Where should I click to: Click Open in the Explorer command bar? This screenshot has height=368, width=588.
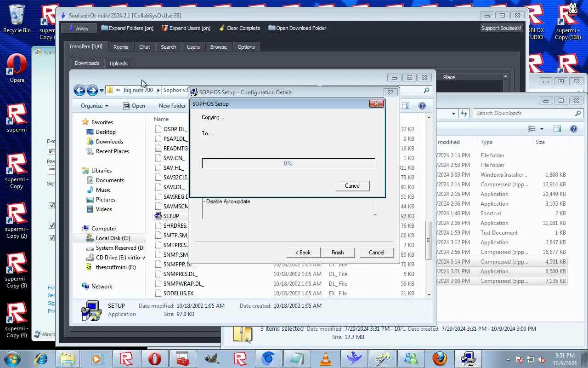pyautogui.click(x=134, y=106)
